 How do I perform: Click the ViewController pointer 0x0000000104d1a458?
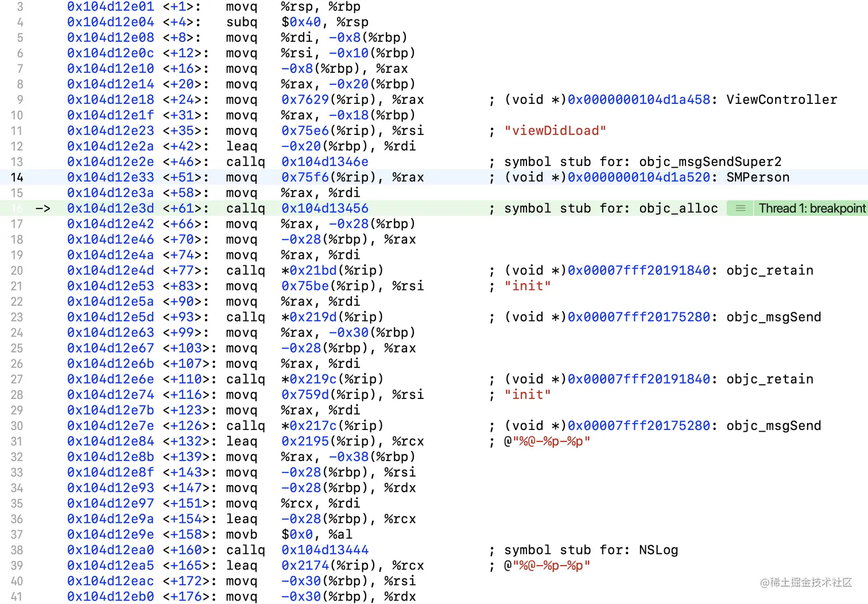click(x=638, y=99)
